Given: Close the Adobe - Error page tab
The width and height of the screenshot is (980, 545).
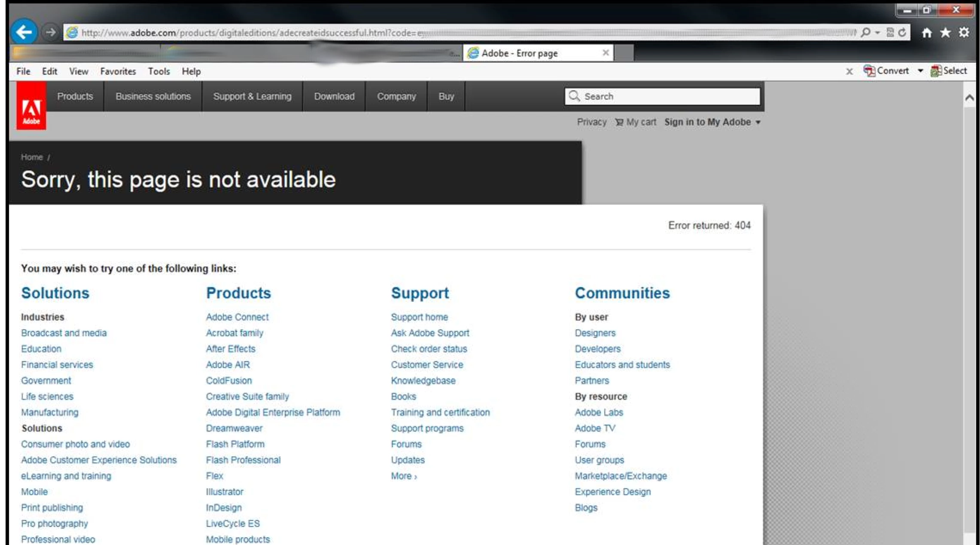Looking at the screenshot, I should pyautogui.click(x=606, y=53).
